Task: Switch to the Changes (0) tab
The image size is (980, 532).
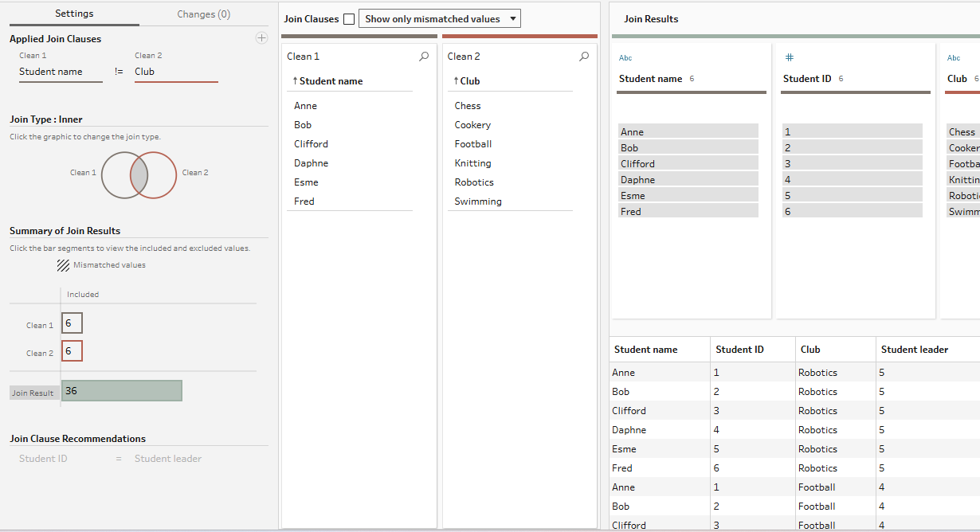Action: point(203,14)
